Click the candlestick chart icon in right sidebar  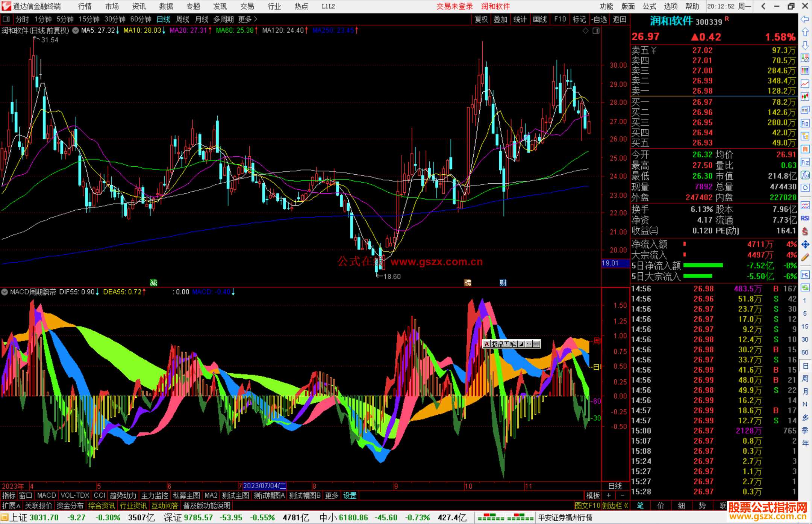click(x=805, y=97)
